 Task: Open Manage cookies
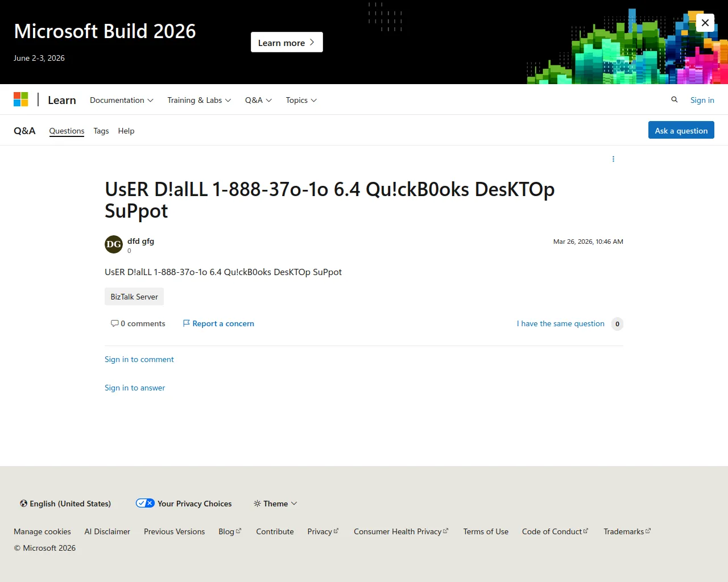(x=42, y=531)
